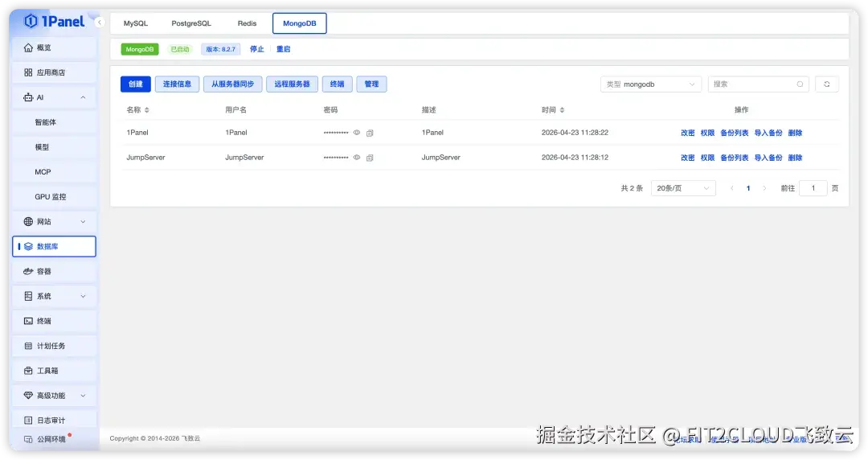Screen dimensions: 868x460
Task: Open the 终端 sidebar item
Action: coord(55,321)
